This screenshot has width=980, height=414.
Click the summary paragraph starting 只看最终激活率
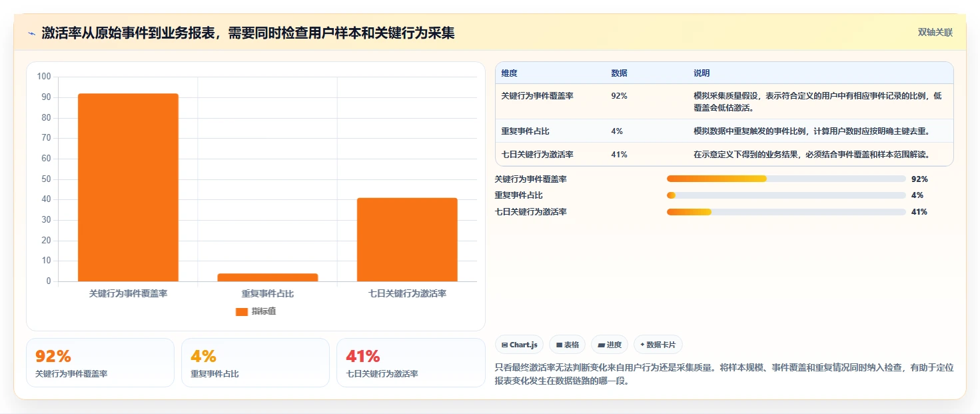point(724,374)
